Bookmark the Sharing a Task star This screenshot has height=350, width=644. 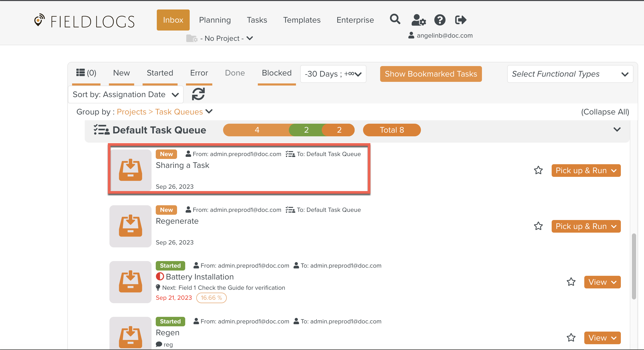pyautogui.click(x=538, y=171)
